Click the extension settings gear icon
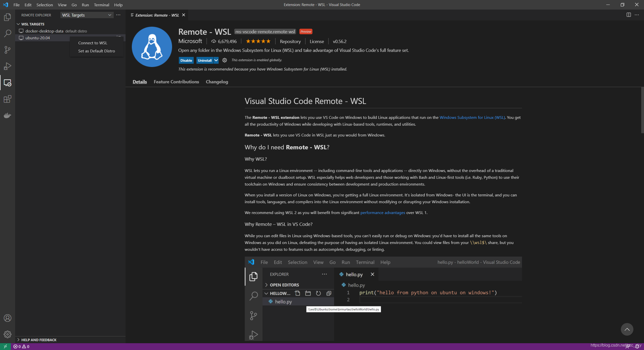 pyautogui.click(x=225, y=60)
